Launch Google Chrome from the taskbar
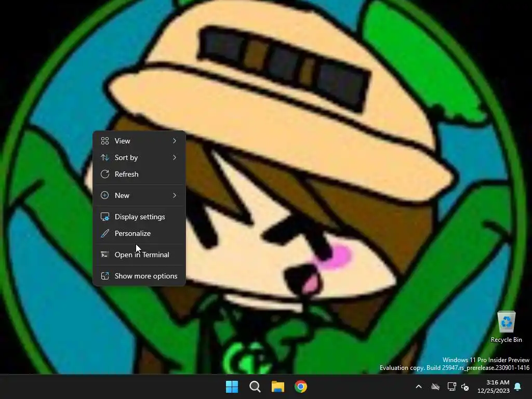The height and width of the screenshot is (399, 532). 301,387
